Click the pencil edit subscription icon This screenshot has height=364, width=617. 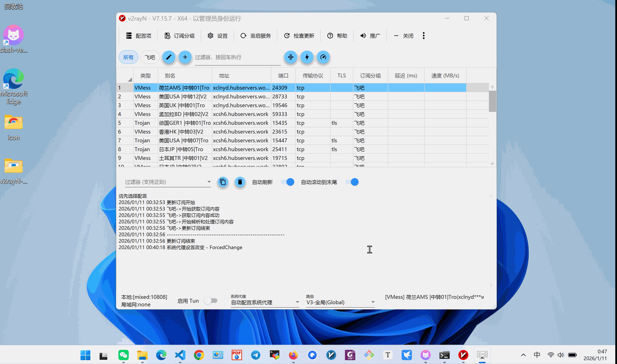coord(169,57)
